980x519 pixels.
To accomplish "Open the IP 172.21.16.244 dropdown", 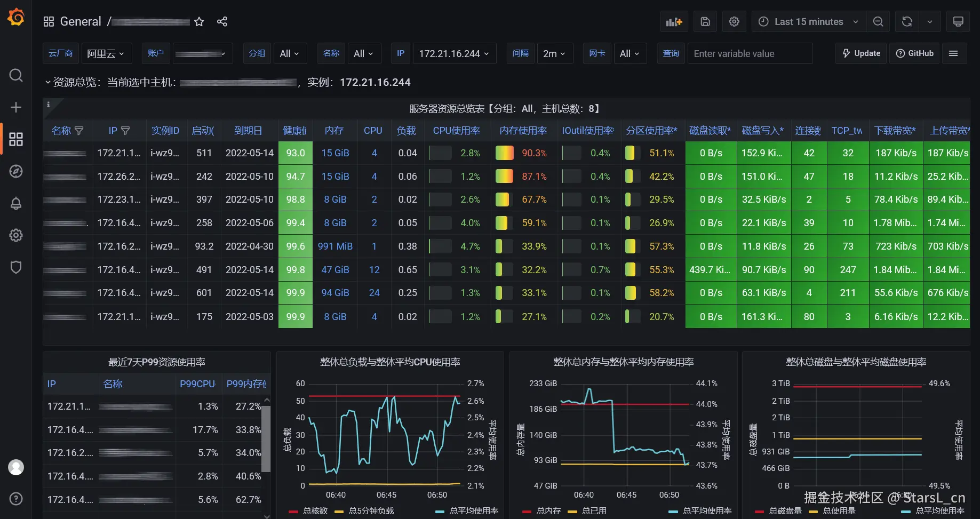I will [x=454, y=53].
